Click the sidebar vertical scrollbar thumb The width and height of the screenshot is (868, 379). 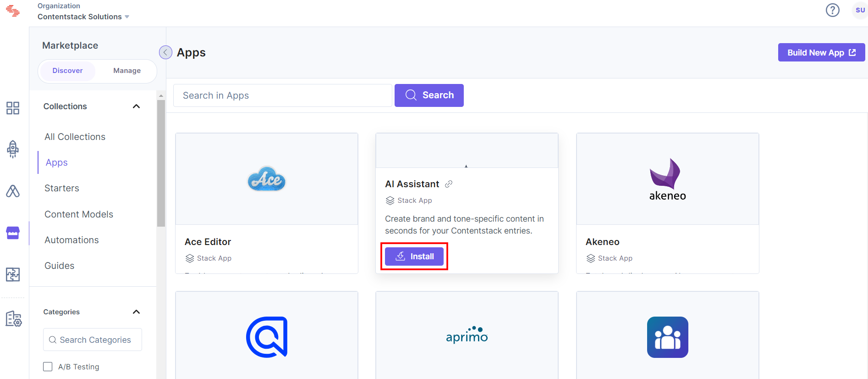tap(161, 163)
